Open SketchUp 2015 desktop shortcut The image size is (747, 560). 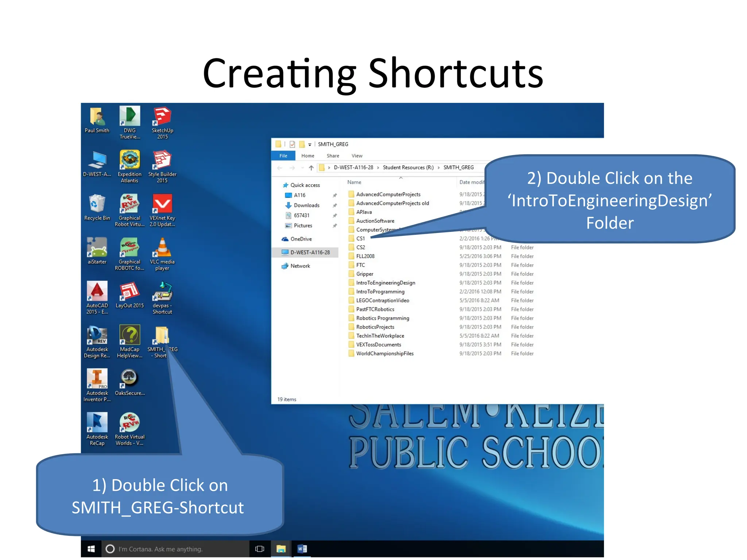click(162, 122)
